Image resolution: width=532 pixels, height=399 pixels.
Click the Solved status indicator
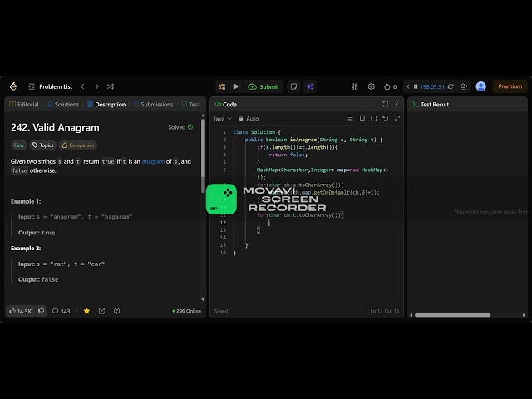point(180,127)
